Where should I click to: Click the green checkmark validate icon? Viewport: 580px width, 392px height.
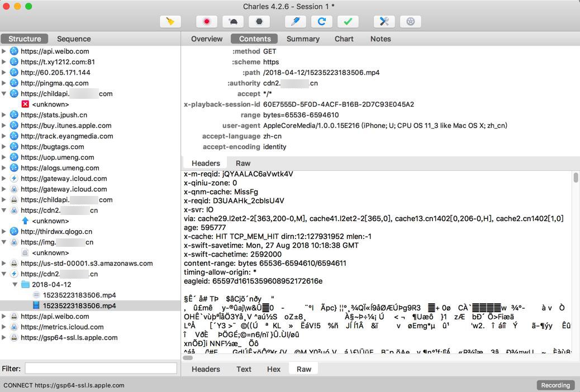tap(348, 22)
